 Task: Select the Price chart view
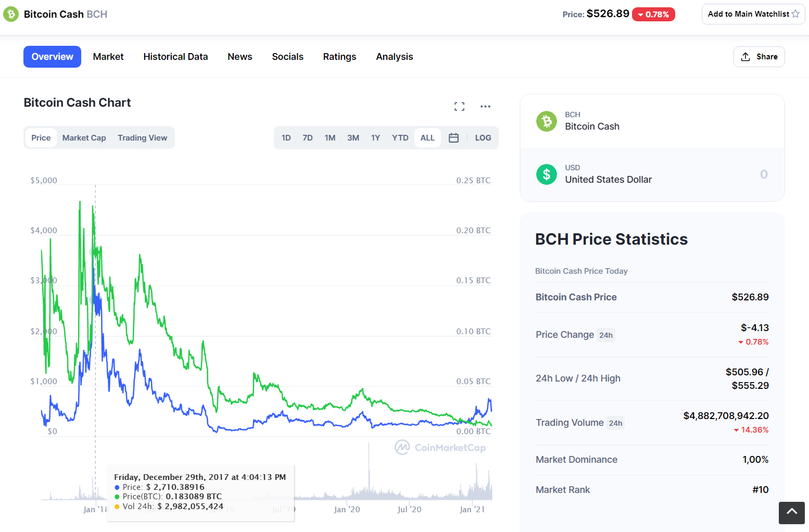point(41,138)
